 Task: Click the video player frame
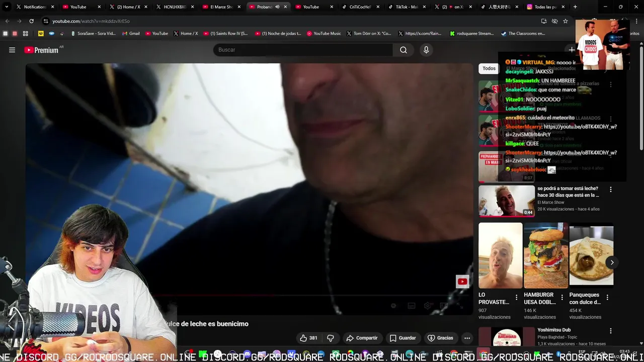tap(250, 189)
